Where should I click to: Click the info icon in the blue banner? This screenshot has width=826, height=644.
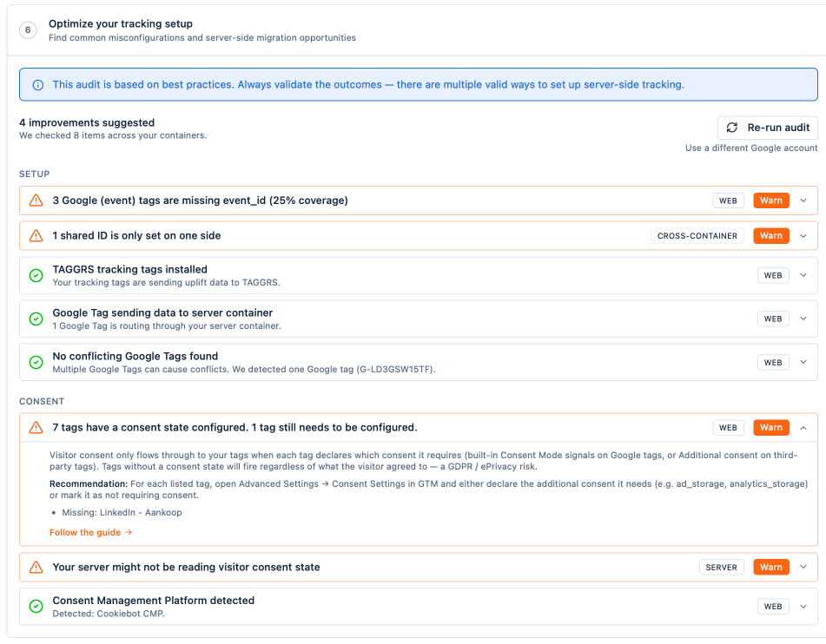38,85
